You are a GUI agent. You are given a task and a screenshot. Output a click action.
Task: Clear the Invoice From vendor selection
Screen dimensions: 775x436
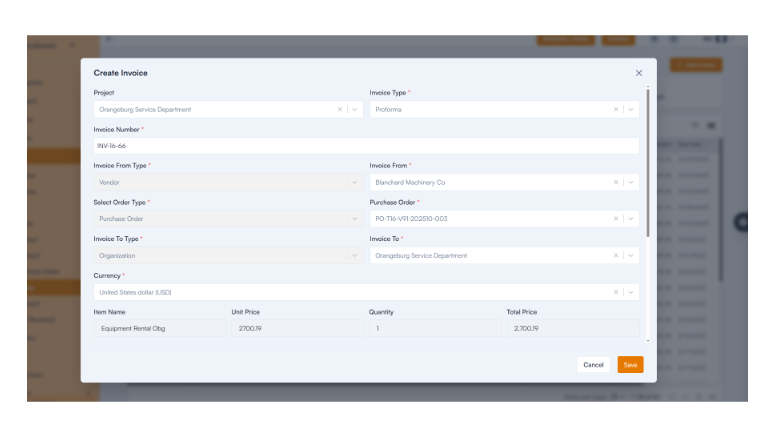pyautogui.click(x=615, y=182)
